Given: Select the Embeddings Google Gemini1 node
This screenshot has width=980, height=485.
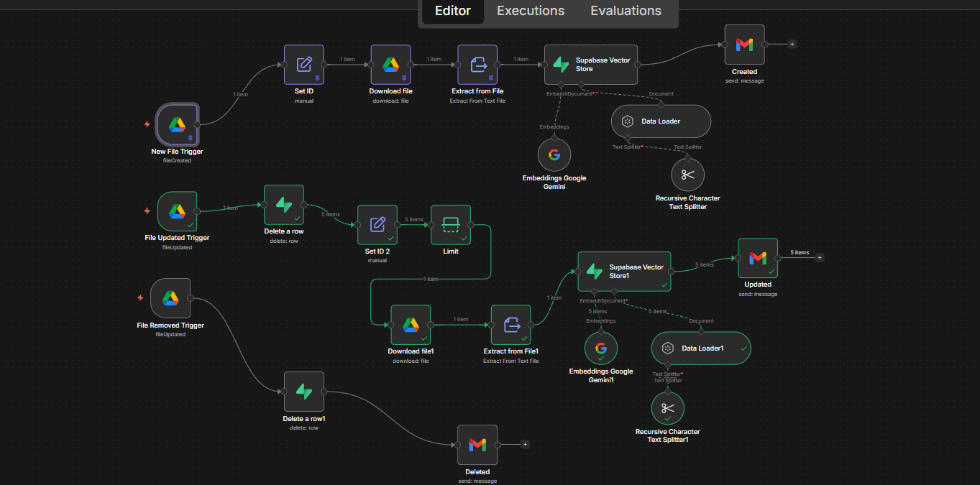Looking at the screenshot, I should click(x=601, y=348).
